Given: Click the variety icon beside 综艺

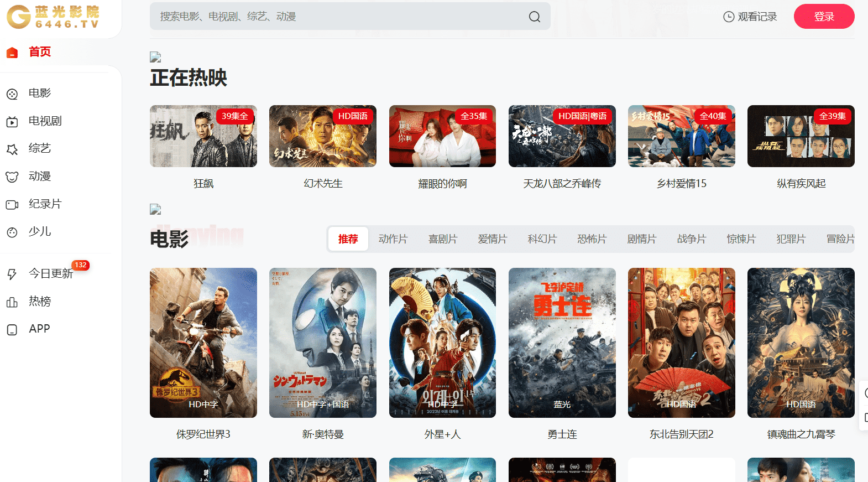Looking at the screenshot, I should pos(12,149).
